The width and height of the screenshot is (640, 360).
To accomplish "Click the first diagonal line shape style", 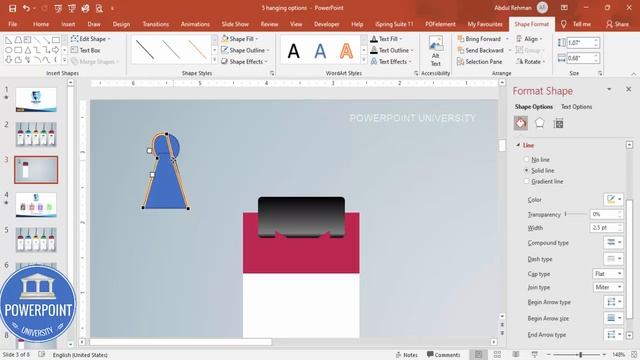I will (145, 50).
